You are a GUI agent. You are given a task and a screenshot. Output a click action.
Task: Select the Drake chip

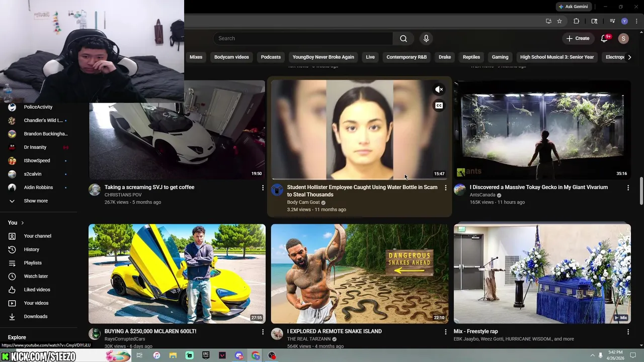[445, 57]
